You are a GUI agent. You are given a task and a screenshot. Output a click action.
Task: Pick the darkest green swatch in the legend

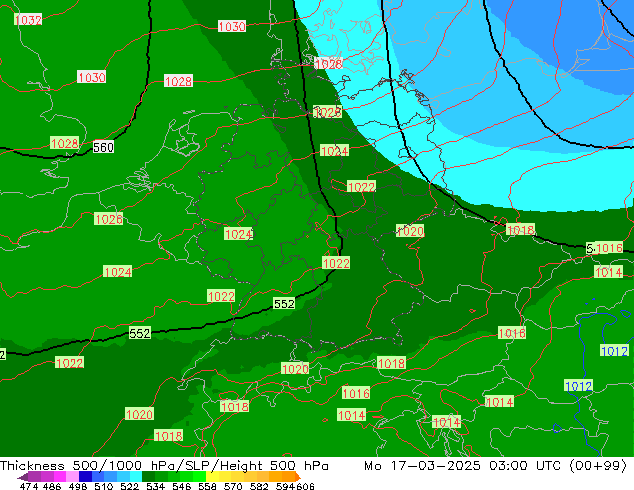click(148, 477)
